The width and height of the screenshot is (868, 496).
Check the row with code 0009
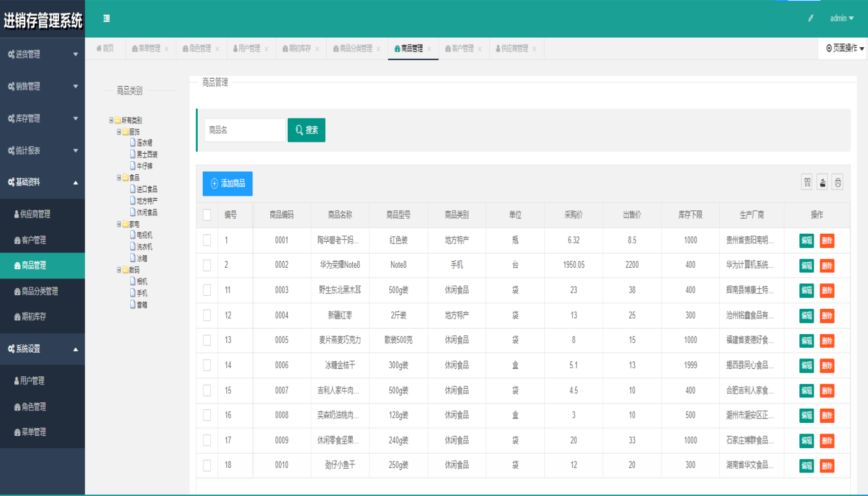pyautogui.click(x=207, y=440)
